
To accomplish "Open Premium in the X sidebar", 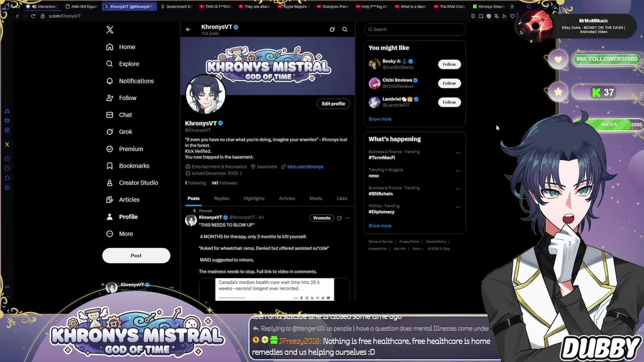I will click(125, 149).
